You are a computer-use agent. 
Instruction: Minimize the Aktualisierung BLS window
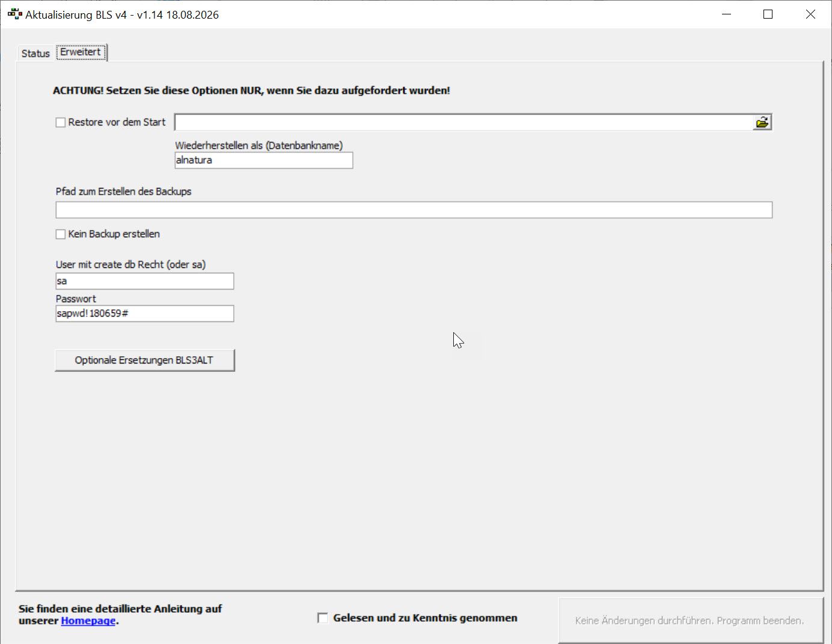tap(726, 14)
